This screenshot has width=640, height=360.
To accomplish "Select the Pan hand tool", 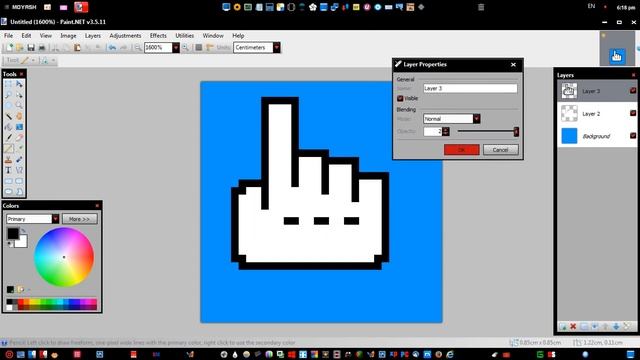I will tap(19, 116).
